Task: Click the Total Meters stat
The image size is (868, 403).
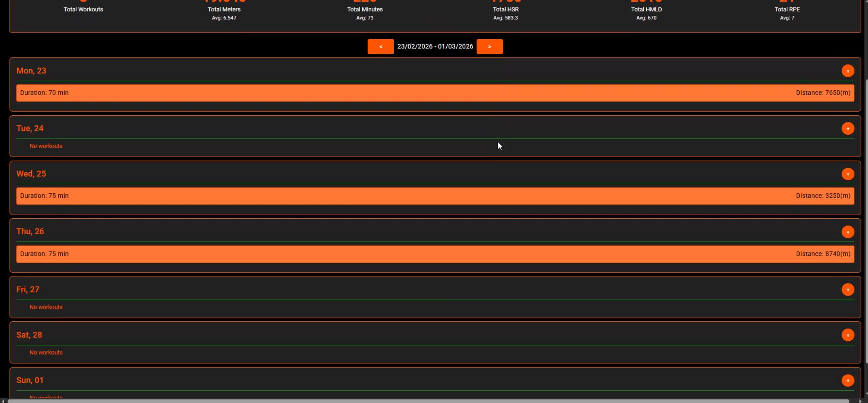Action: click(x=224, y=9)
